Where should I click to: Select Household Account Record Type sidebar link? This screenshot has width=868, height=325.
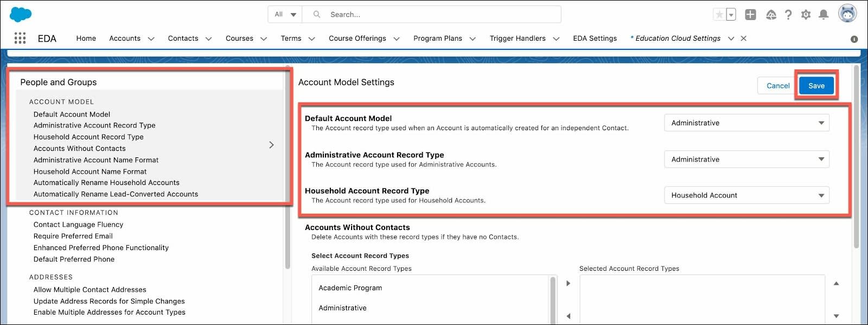tap(88, 137)
